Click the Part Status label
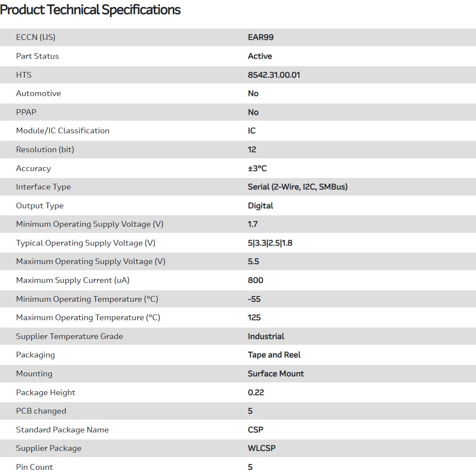The height and width of the screenshot is (475, 476). 37,56
